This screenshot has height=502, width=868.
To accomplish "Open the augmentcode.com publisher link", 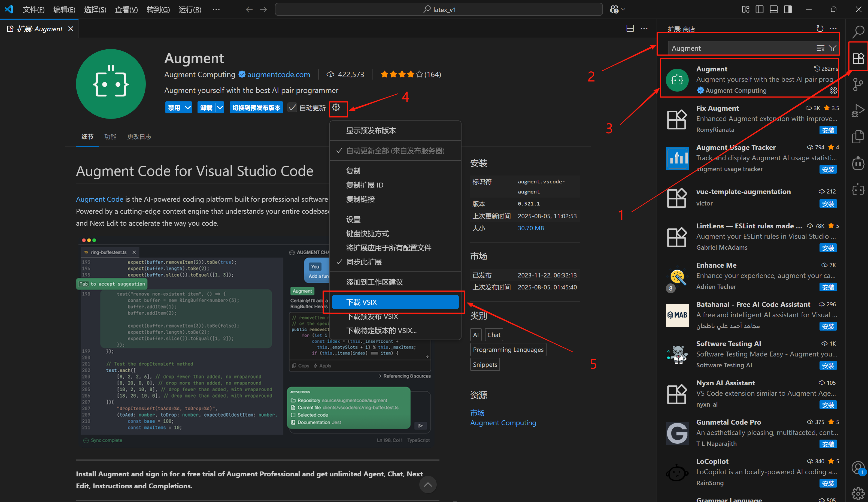I will (279, 74).
